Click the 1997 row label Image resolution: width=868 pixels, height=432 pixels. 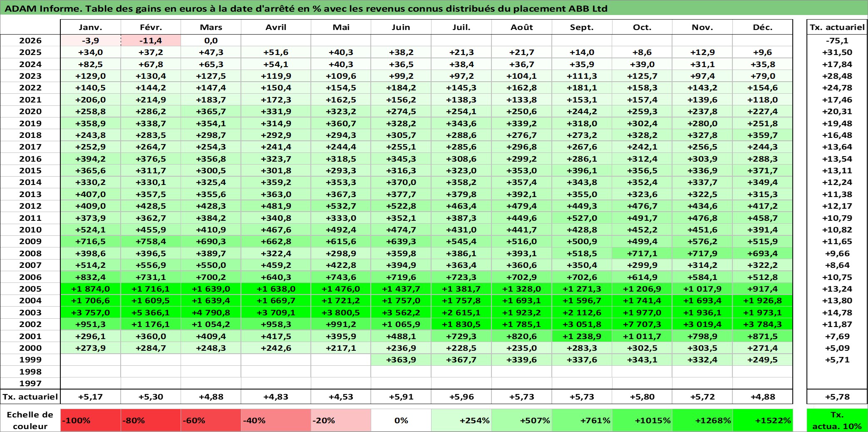point(30,383)
